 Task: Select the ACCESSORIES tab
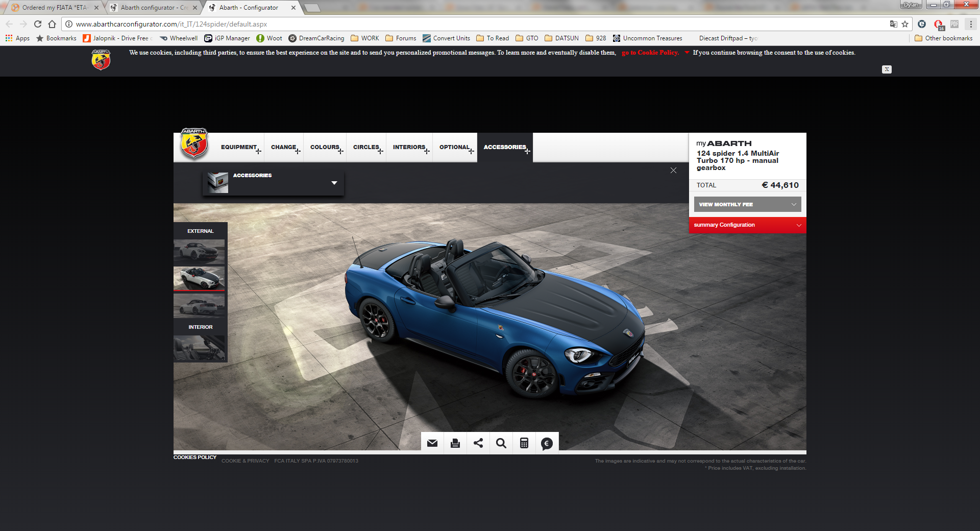(x=505, y=147)
